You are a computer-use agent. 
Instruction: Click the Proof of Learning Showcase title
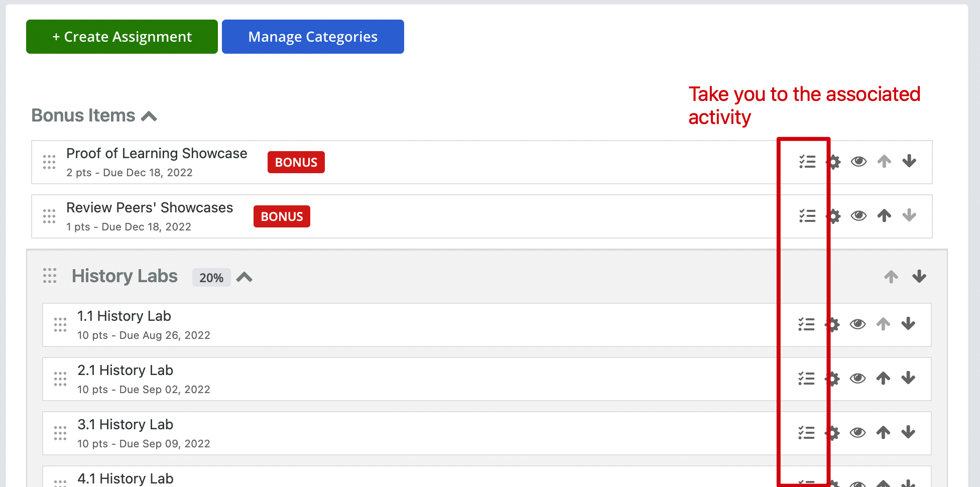(157, 154)
